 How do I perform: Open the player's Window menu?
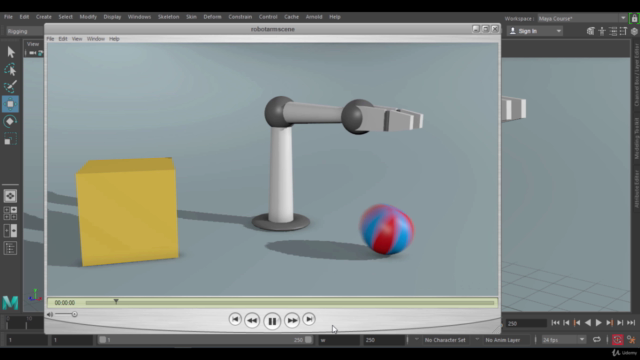96,39
